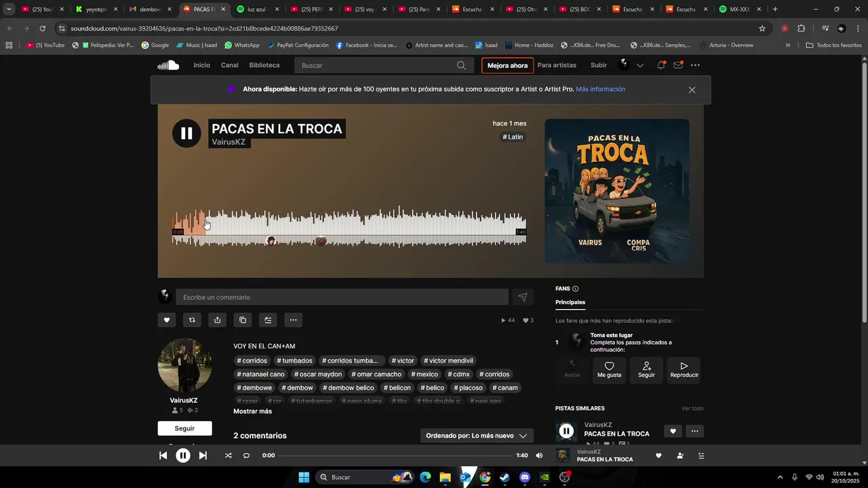Expand the user avatar dropdown chevron

point(639,66)
